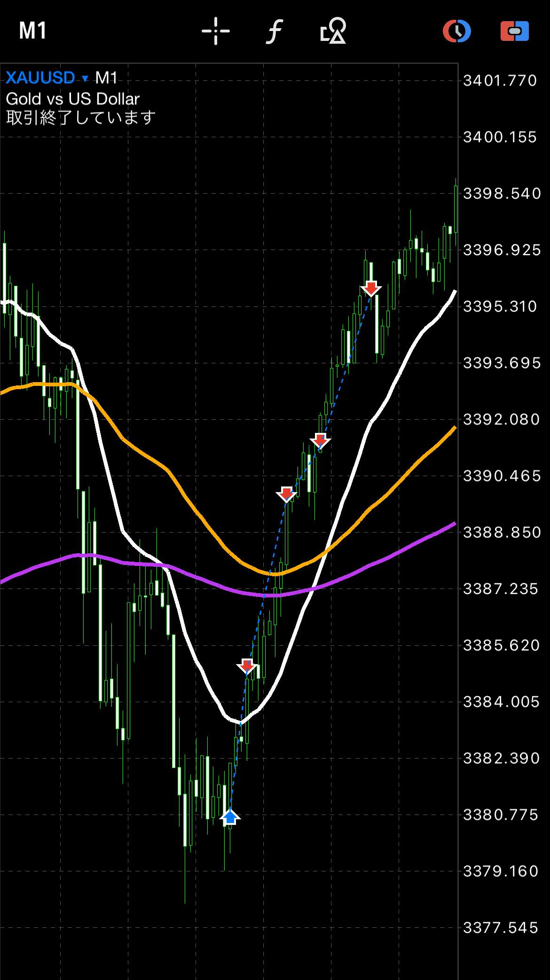Viewport: 550px width, 980px height.
Task: Click the 3388.850 price label
Action: point(502,533)
